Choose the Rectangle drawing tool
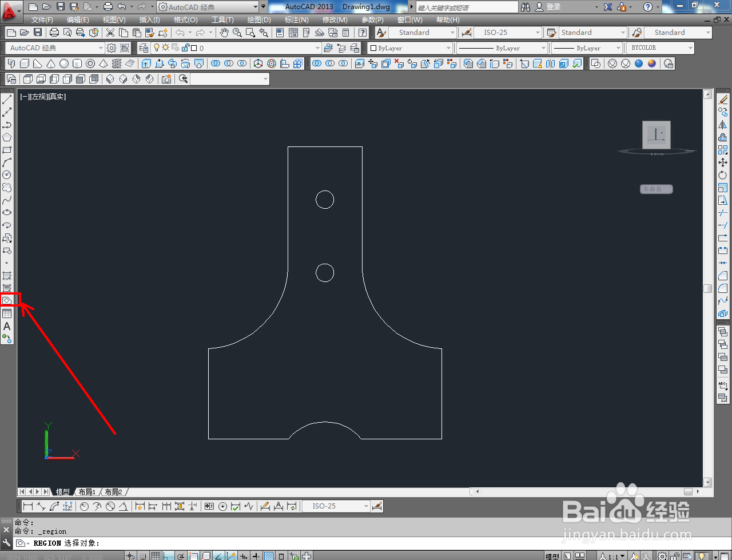The height and width of the screenshot is (560, 732). point(7,150)
